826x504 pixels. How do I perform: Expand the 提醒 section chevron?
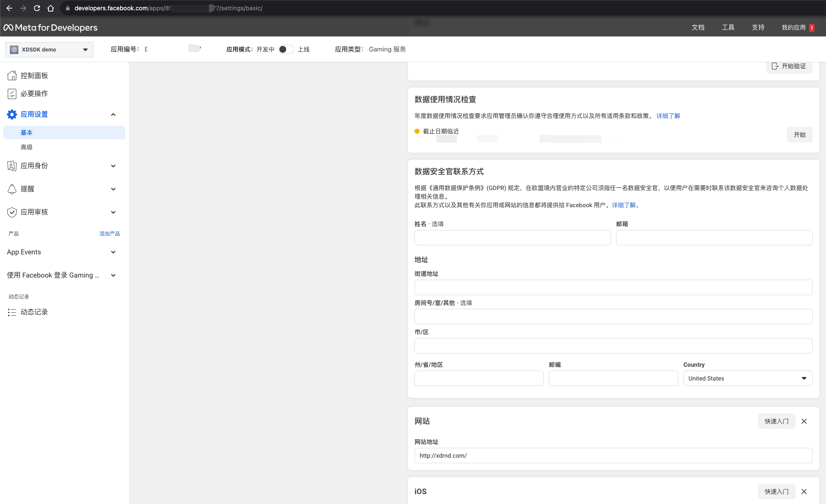click(113, 189)
